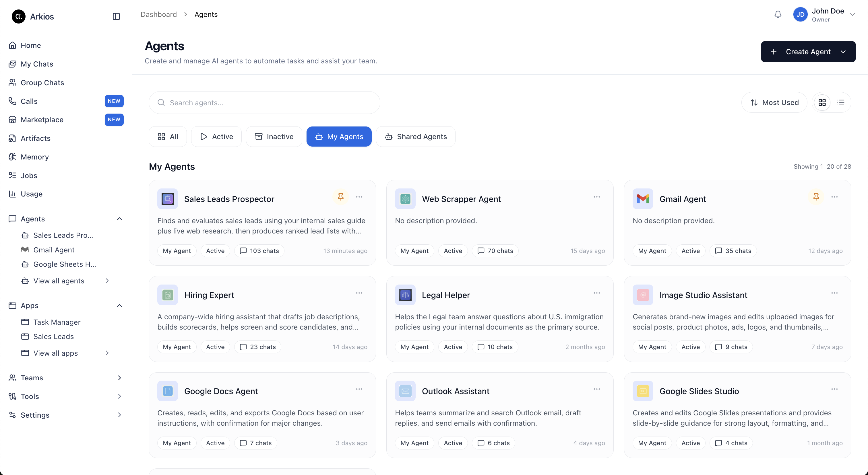This screenshot has width=868, height=475.
Task: Open Legal Helper more options
Action: [597, 293]
